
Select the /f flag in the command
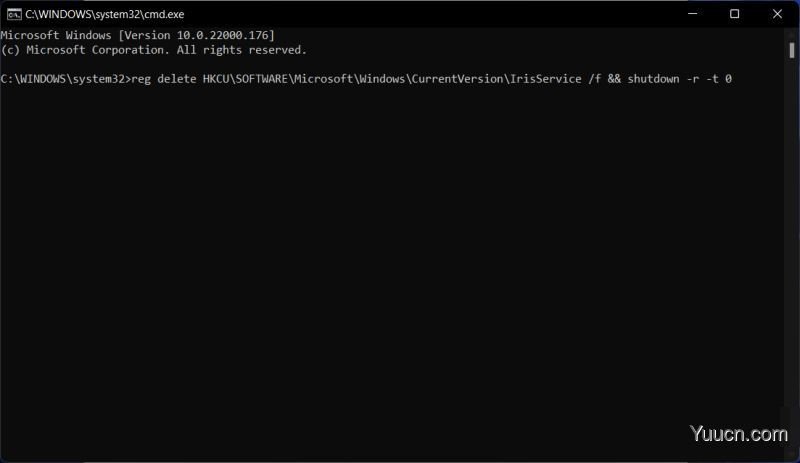point(594,79)
